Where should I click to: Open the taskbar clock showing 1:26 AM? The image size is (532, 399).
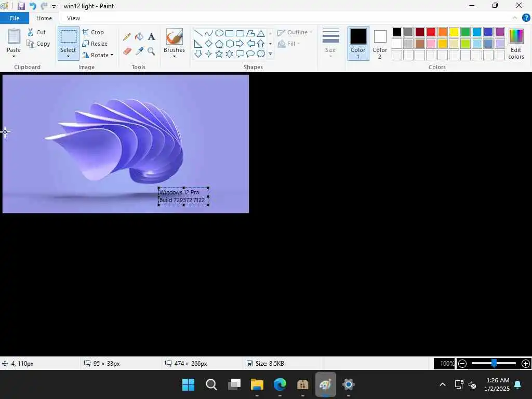coord(497,384)
